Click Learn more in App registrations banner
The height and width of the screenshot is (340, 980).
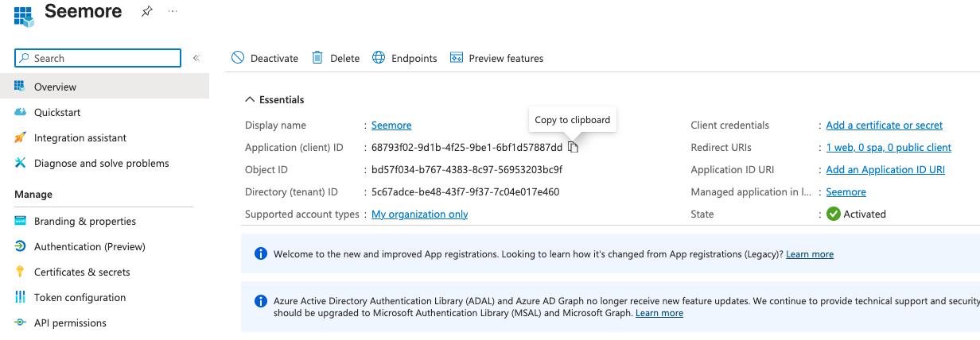coord(810,254)
